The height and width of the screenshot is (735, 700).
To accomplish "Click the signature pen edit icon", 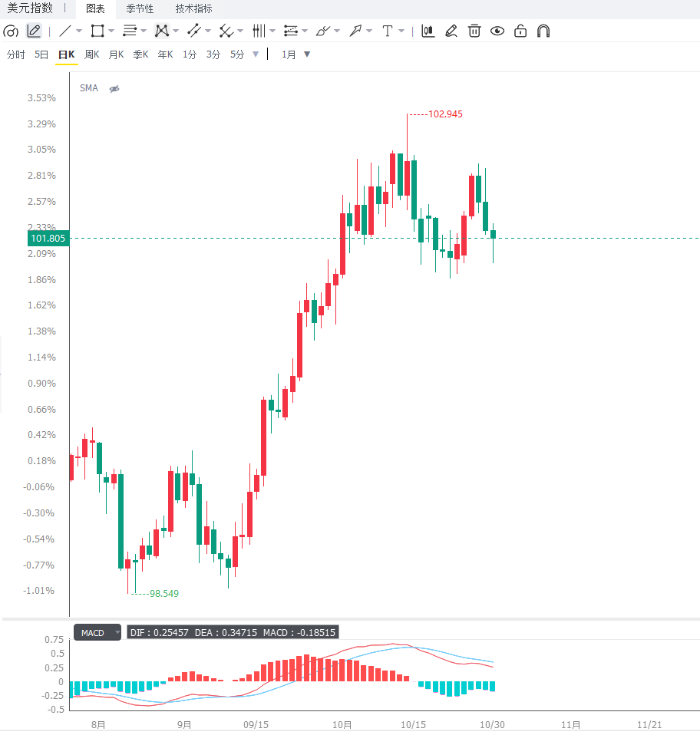I will tap(451, 31).
